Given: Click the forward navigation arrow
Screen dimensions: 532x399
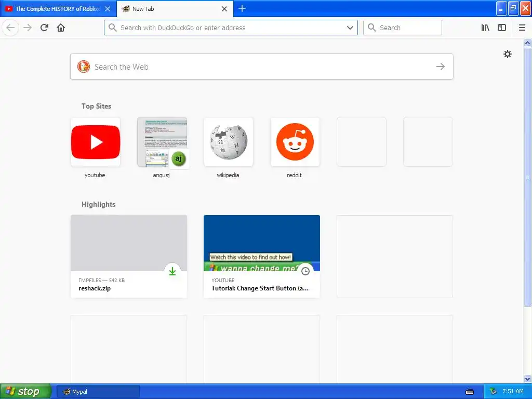Looking at the screenshot, I should tap(28, 28).
